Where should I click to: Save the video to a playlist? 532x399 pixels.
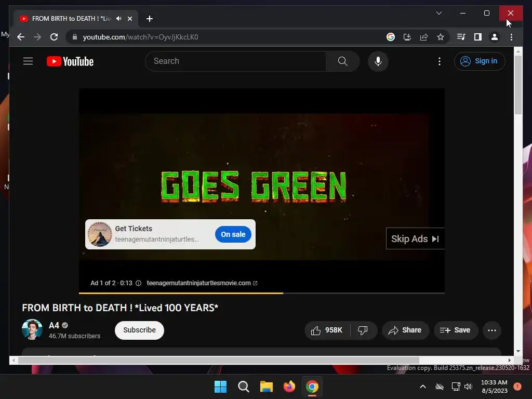coord(455,330)
